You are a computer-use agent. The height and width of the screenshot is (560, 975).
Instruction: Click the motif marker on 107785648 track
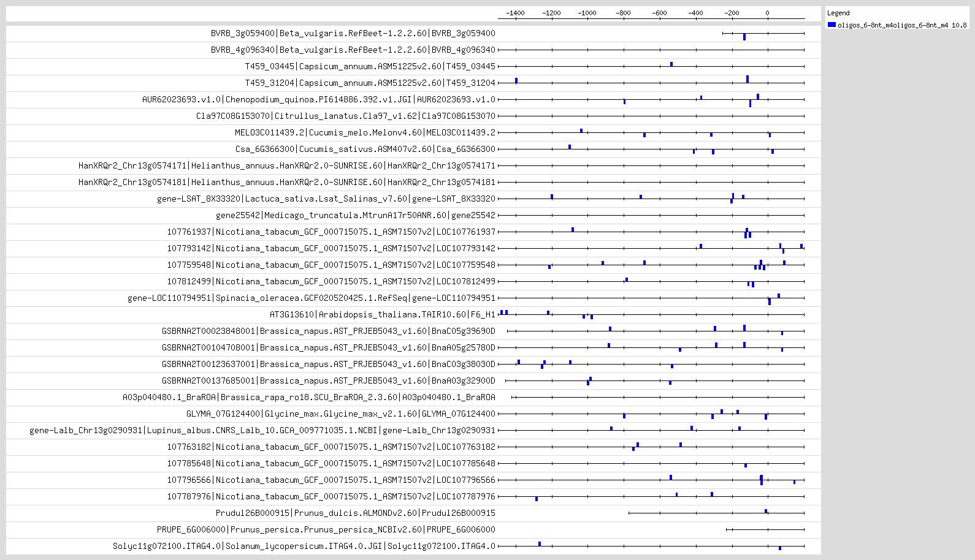click(x=746, y=465)
